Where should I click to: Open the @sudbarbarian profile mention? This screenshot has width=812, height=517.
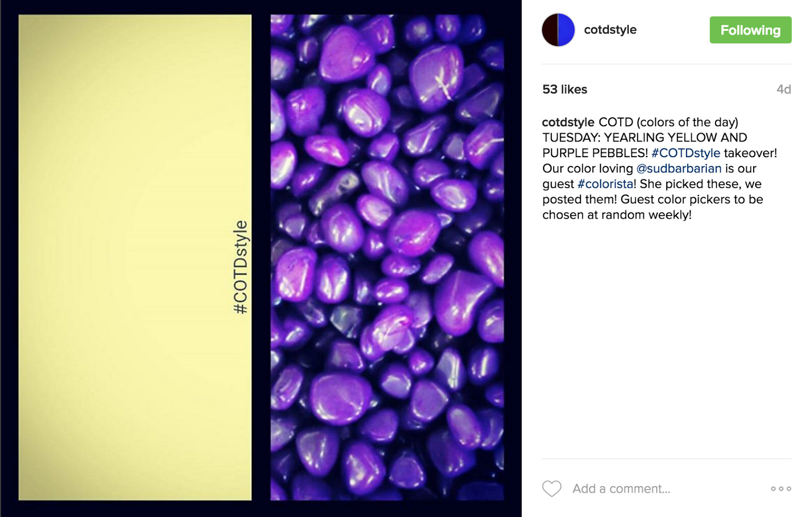(679, 168)
